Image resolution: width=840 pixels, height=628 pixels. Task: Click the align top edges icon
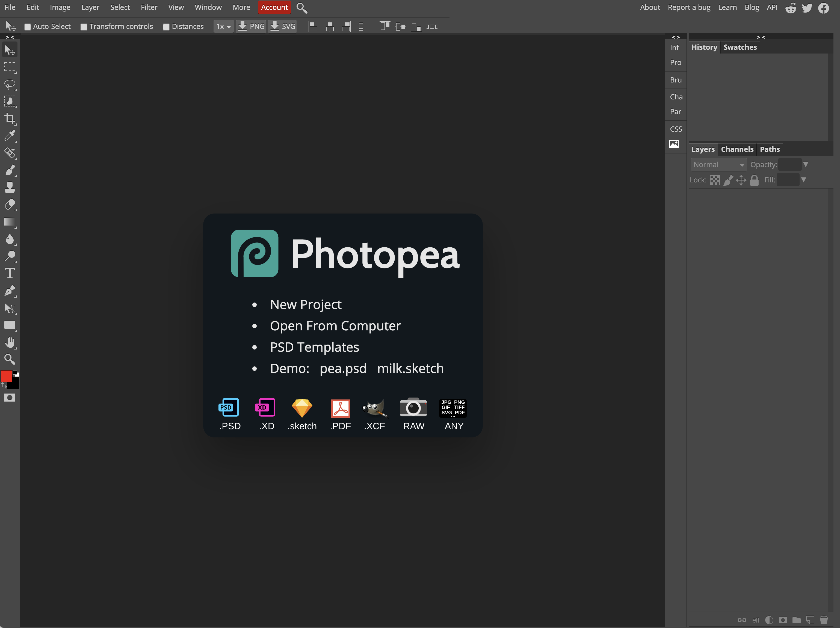(x=385, y=26)
